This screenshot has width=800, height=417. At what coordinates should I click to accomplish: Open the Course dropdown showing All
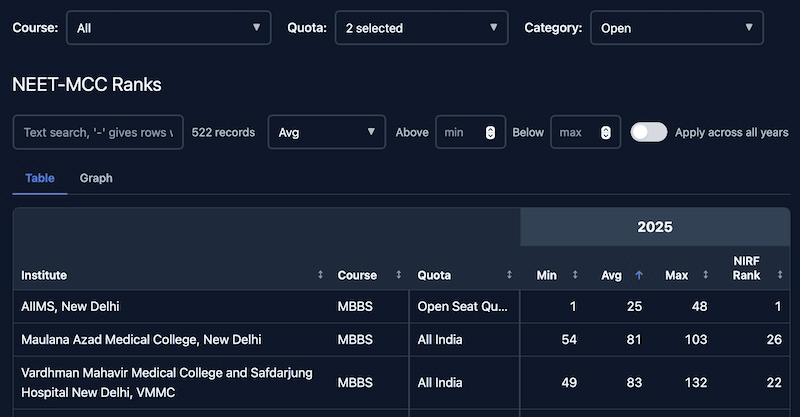point(168,28)
